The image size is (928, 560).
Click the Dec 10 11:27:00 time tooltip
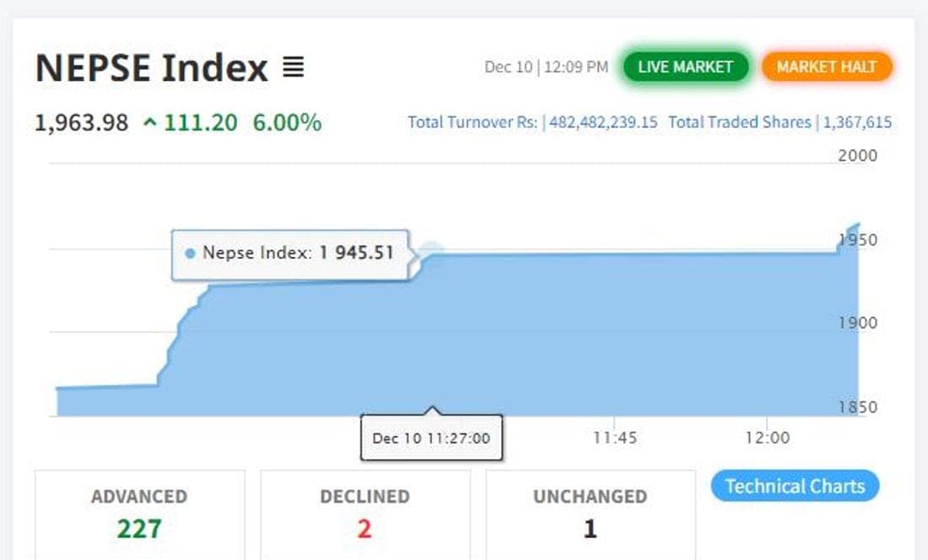431,439
